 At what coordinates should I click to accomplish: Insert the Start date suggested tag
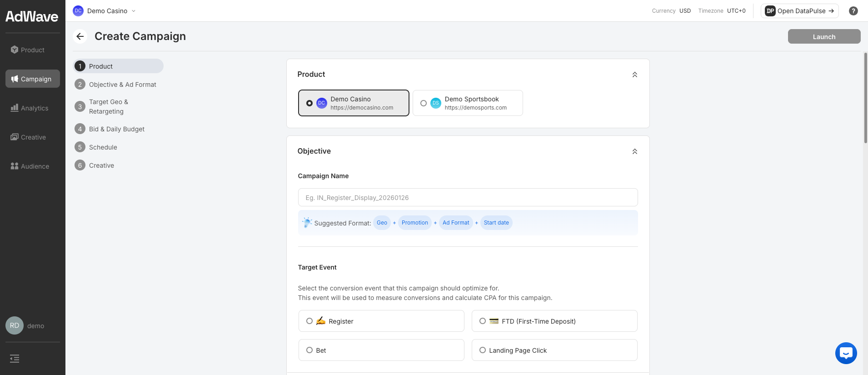496,223
